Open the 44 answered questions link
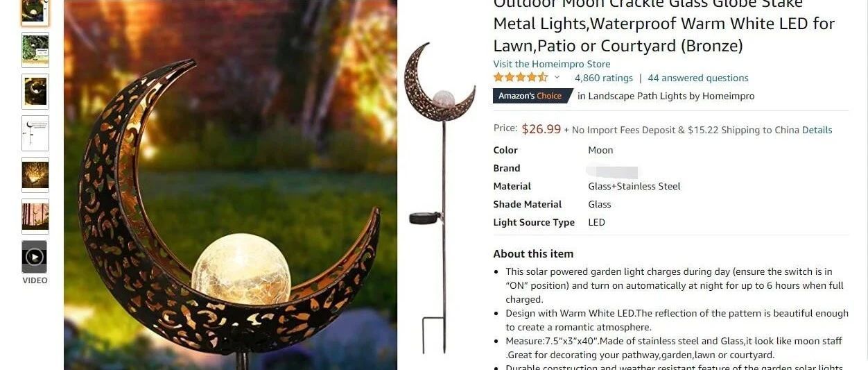The image size is (868, 370). click(x=697, y=78)
